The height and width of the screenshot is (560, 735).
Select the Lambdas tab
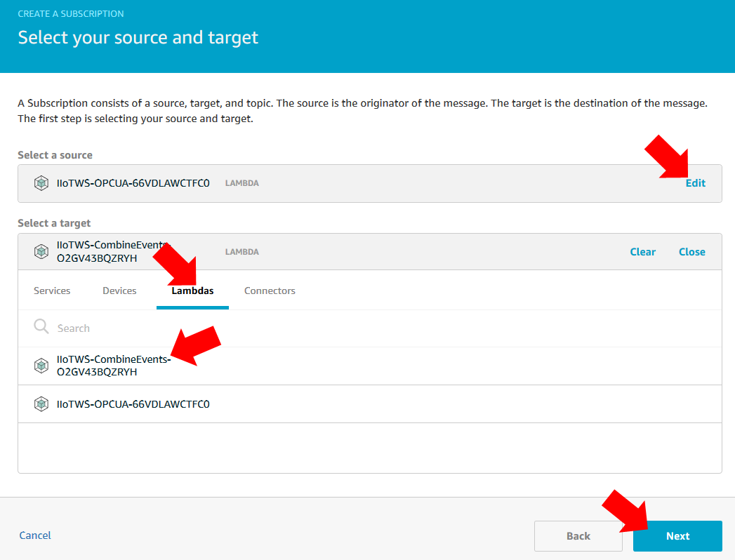[192, 291]
